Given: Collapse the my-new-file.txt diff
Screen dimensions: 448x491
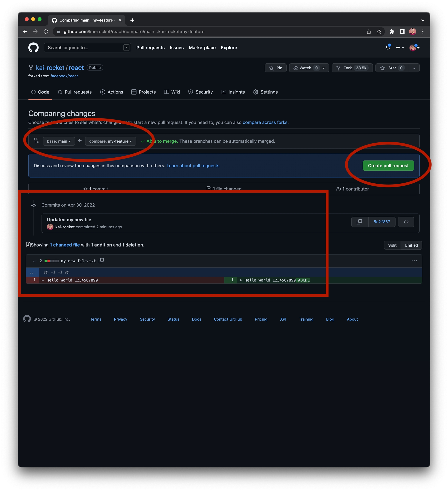Looking at the screenshot, I should pos(34,261).
